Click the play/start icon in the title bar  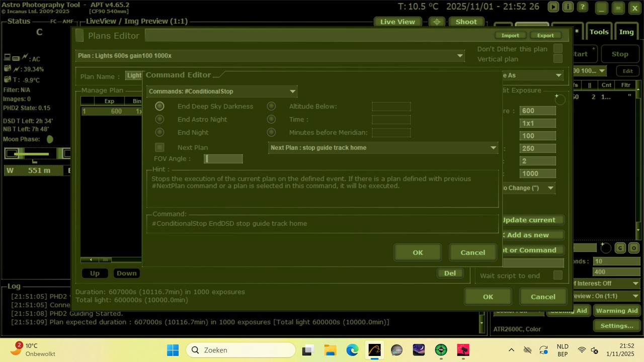(x=553, y=7)
